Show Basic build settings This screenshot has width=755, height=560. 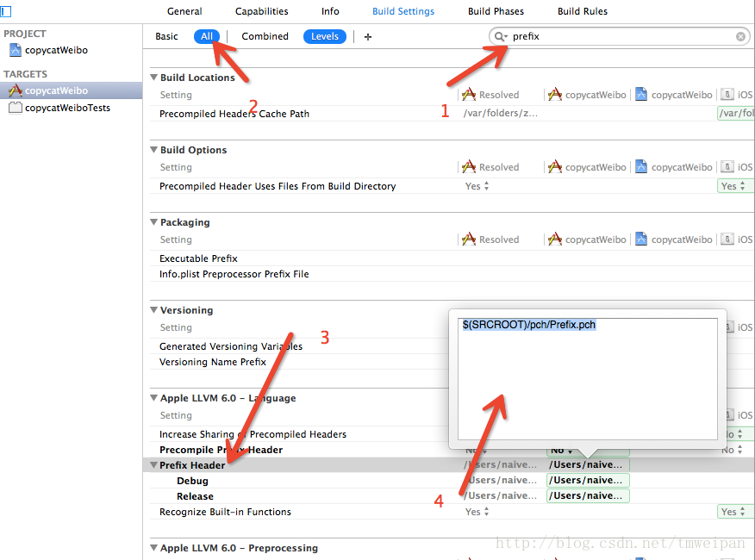[166, 36]
